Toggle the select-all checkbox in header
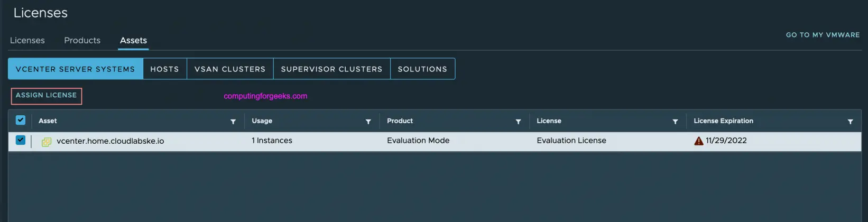The width and height of the screenshot is (868, 222). click(x=21, y=120)
